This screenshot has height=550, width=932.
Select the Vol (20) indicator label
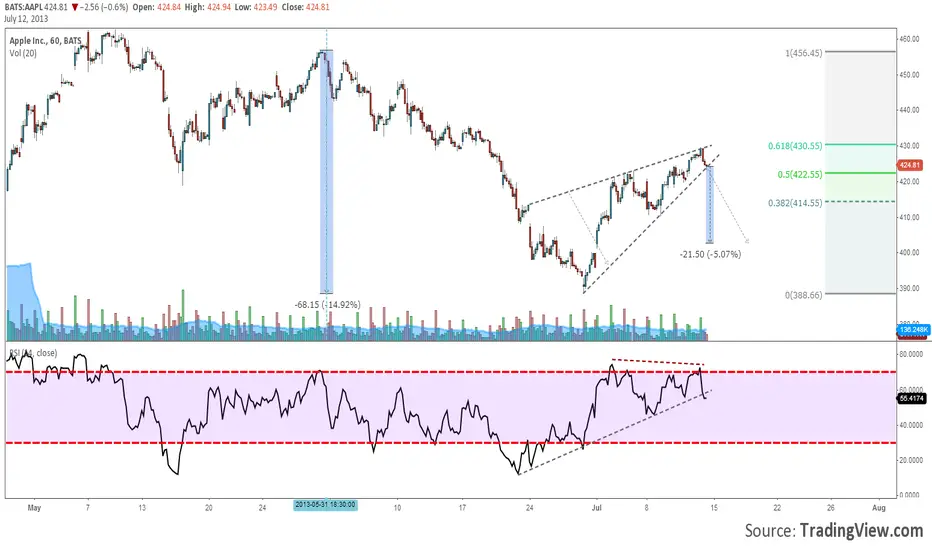point(23,53)
